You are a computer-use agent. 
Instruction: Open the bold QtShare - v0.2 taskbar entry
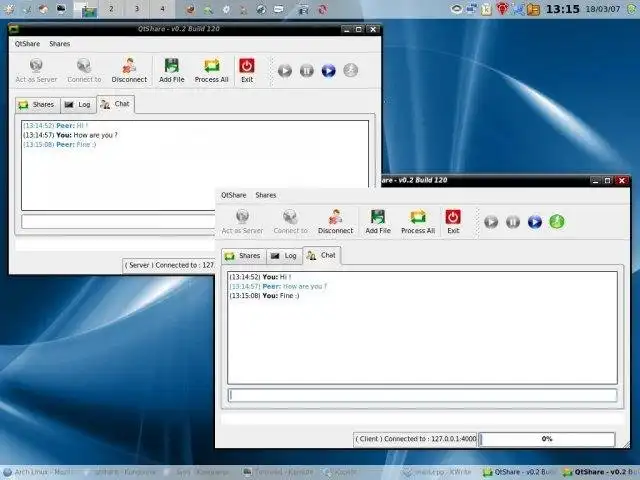point(600,472)
